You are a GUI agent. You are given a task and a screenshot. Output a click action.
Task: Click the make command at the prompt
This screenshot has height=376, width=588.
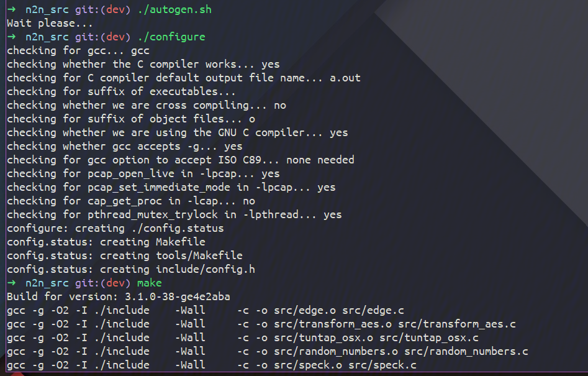(149, 283)
